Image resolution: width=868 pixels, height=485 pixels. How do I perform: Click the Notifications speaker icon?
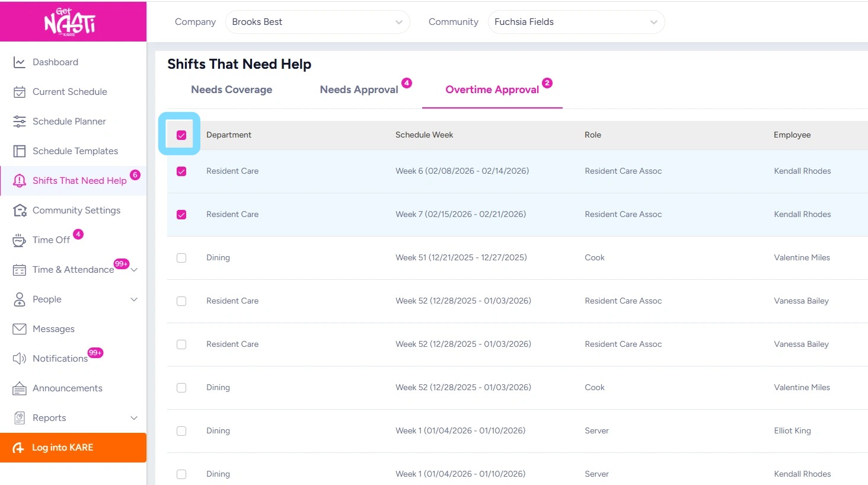point(20,359)
